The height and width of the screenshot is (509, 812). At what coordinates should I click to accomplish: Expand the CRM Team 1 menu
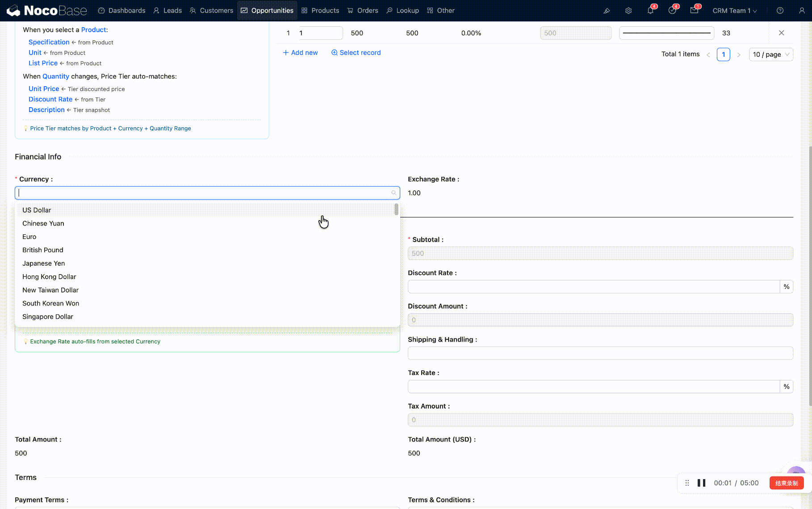[734, 11]
